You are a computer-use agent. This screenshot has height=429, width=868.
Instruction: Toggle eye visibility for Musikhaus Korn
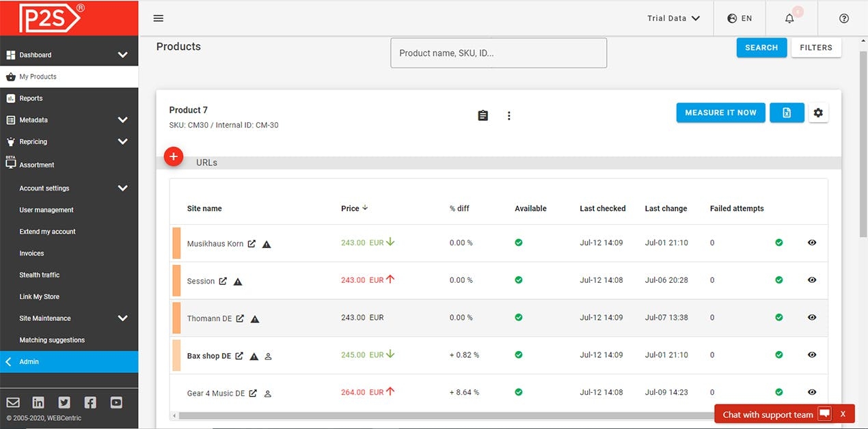tap(812, 243)
